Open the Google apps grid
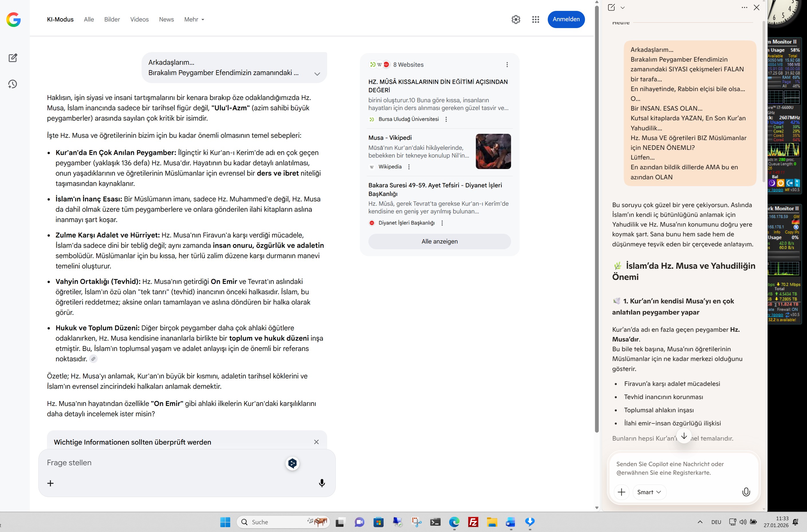The image size is (807, 532). (535, 19)
